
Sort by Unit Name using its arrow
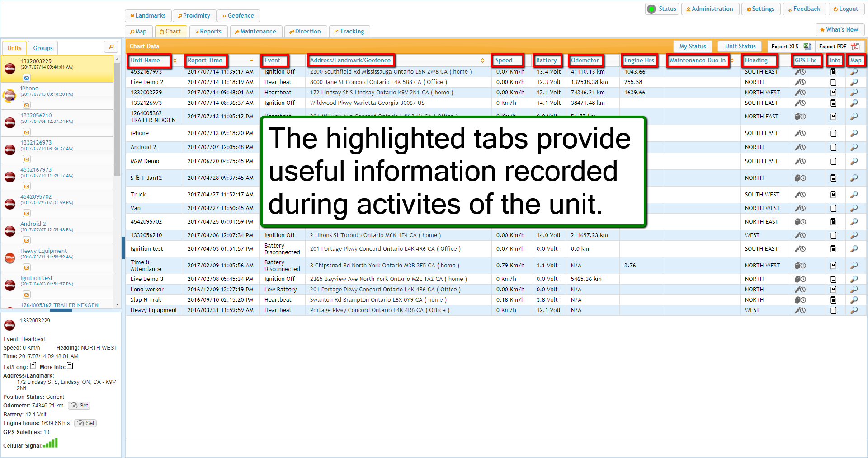[175, 61]
